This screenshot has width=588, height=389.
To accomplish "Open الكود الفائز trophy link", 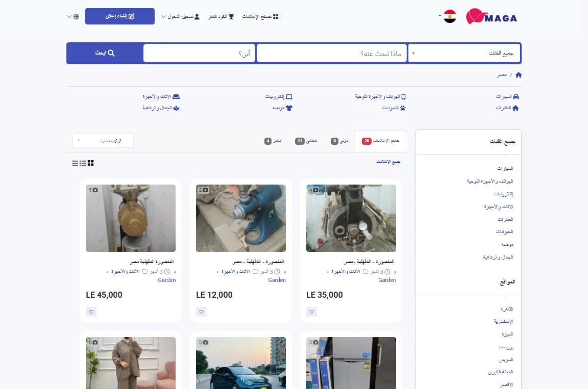I will (221, 16).
